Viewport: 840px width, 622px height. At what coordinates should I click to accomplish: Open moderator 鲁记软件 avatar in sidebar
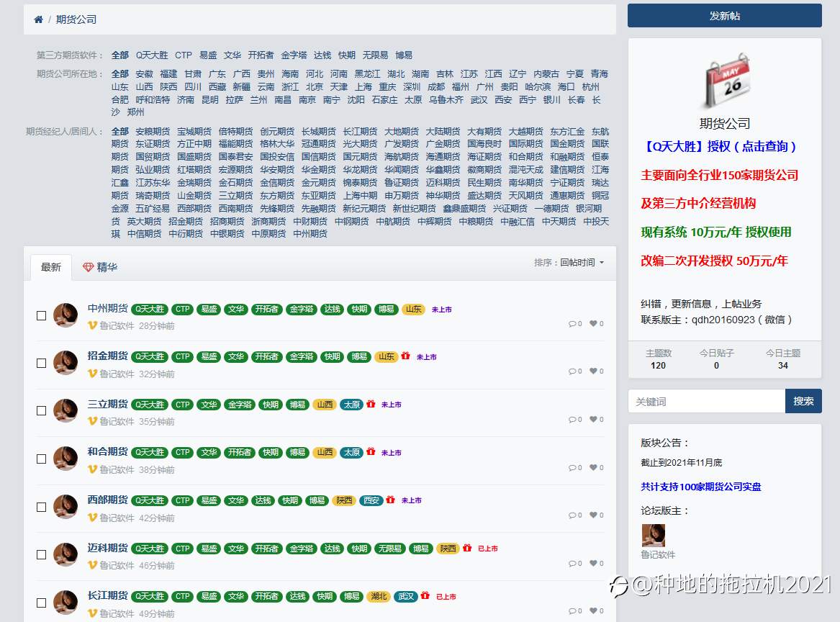point(653,535)
